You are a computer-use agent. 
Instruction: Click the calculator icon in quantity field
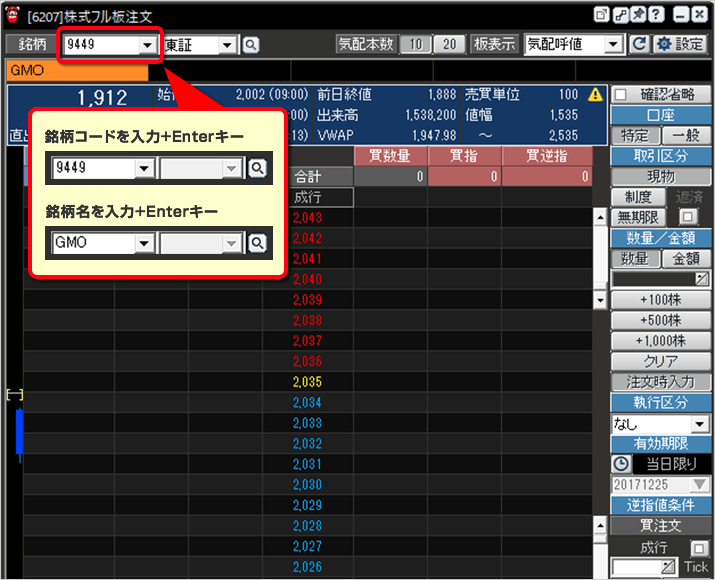tap(701, 278)
